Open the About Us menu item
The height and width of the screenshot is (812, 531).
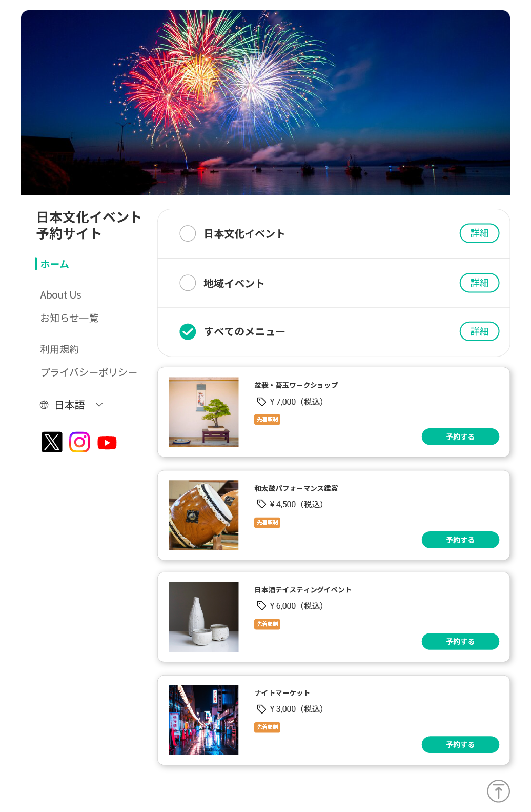60,295
